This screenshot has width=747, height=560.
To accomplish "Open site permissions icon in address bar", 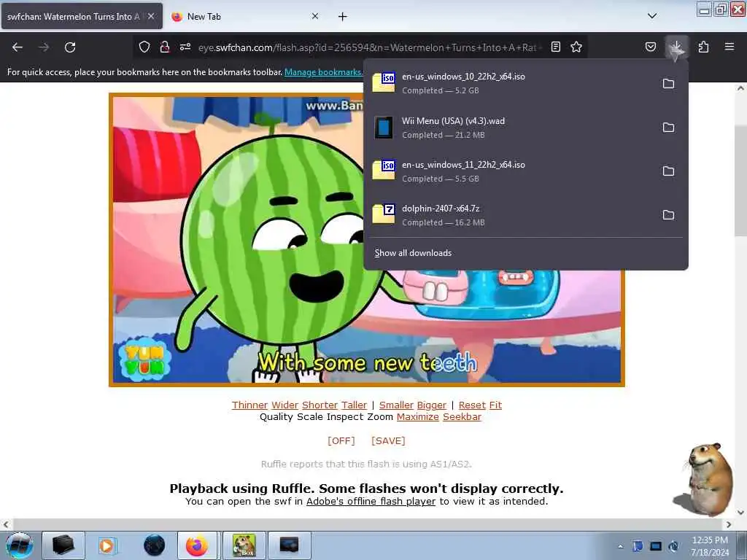I will [x=185, y=47].
